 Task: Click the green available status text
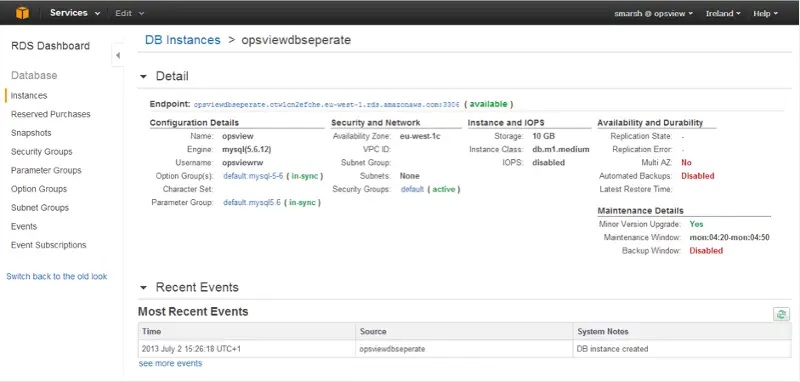pyautogui.click(x=488, y=104)
